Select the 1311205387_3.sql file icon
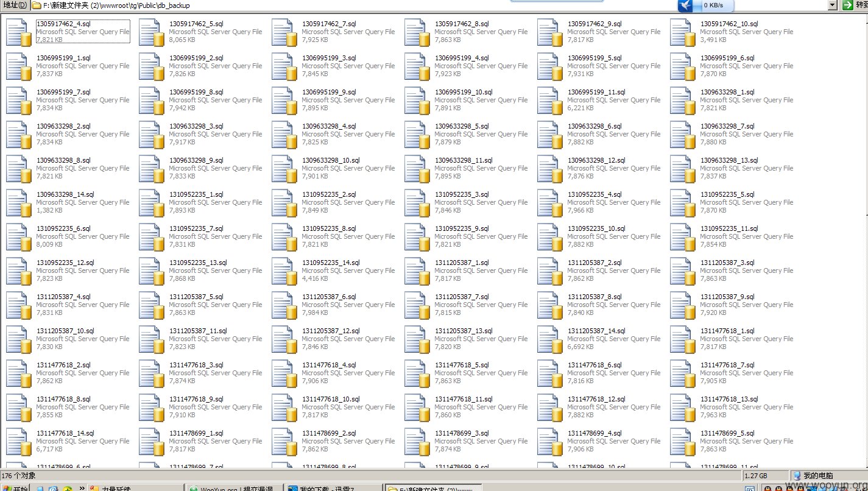This screenshot has height=491, width=868. 682,271
